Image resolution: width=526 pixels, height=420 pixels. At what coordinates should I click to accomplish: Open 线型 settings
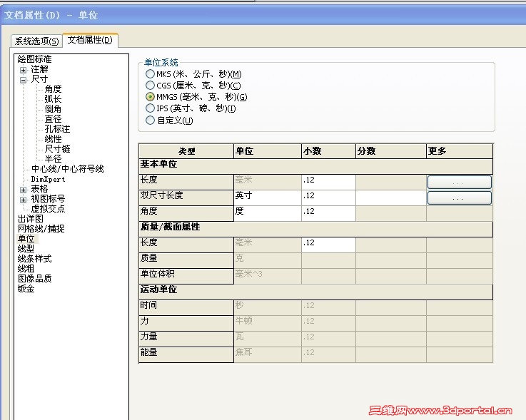coord(26,249)
